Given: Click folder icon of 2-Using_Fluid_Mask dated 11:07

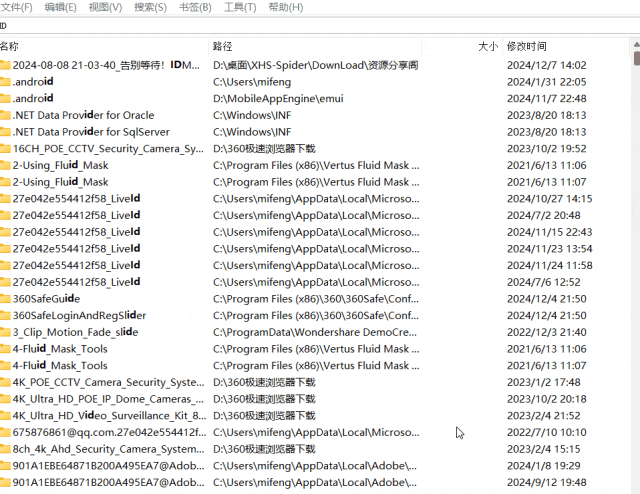Looking at the screenshot, I should (x=5, y=182).
